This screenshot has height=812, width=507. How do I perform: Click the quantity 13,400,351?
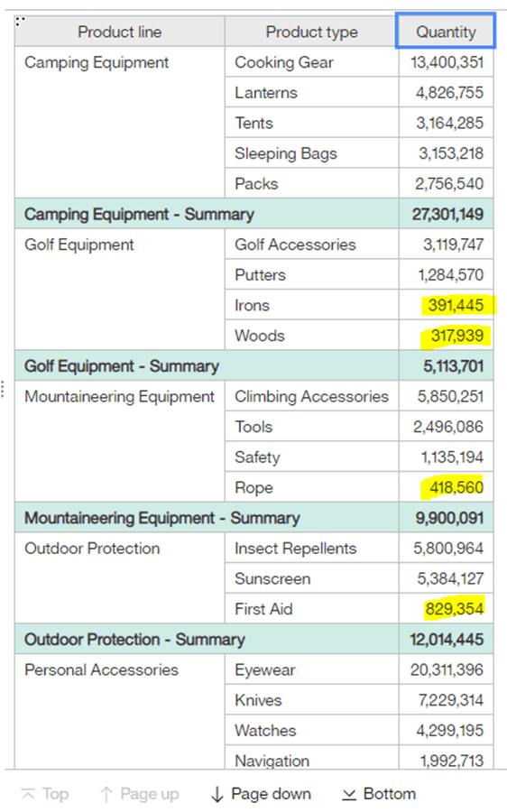(x=447, y=62)
